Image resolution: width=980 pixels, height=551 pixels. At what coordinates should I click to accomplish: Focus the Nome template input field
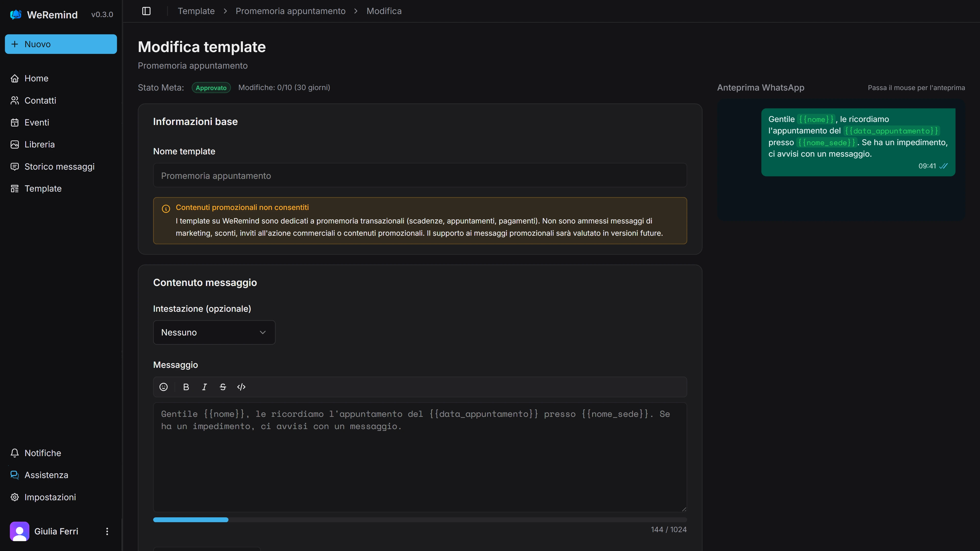420,175
